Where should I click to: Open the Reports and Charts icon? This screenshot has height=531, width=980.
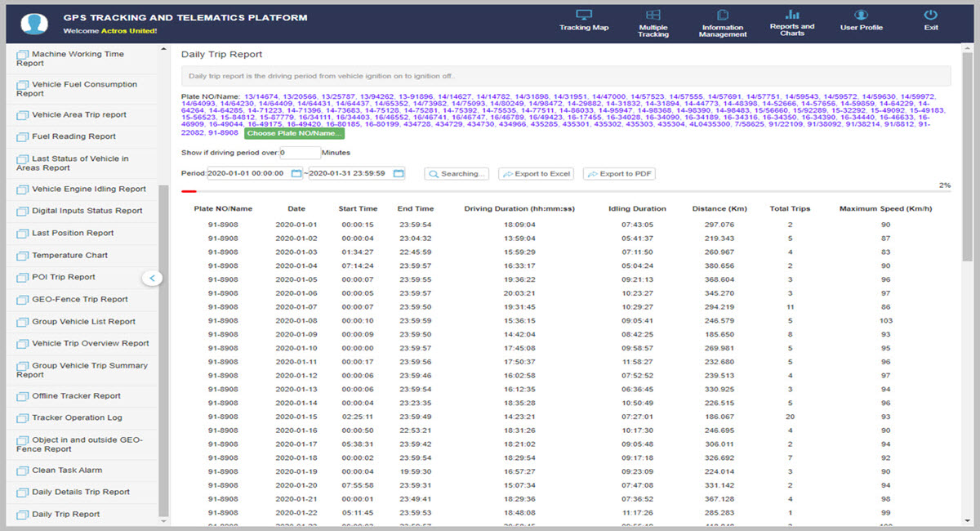tap(791, 15)
